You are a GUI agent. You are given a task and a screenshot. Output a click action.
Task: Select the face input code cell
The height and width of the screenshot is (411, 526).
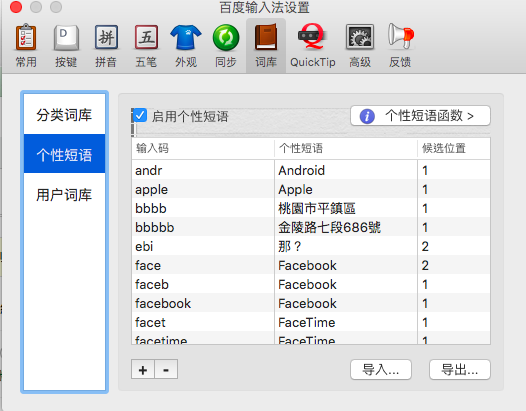tap(203, 265)
